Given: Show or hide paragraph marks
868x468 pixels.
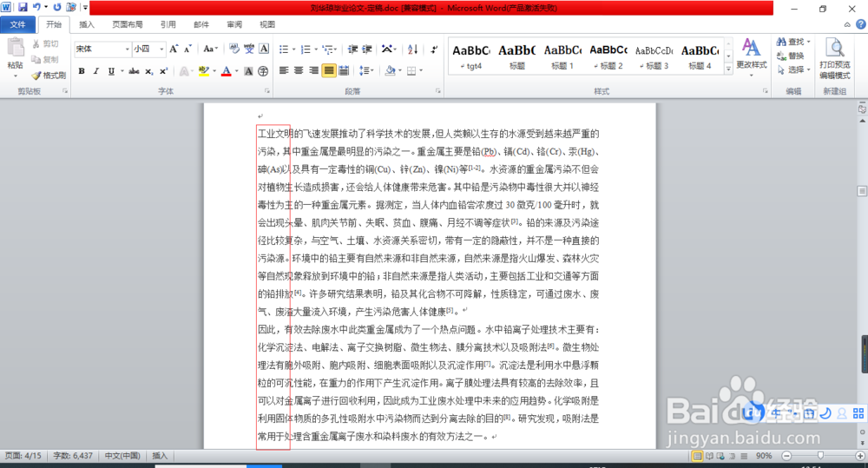Looking at the screenshot, I should click(434, 49).
